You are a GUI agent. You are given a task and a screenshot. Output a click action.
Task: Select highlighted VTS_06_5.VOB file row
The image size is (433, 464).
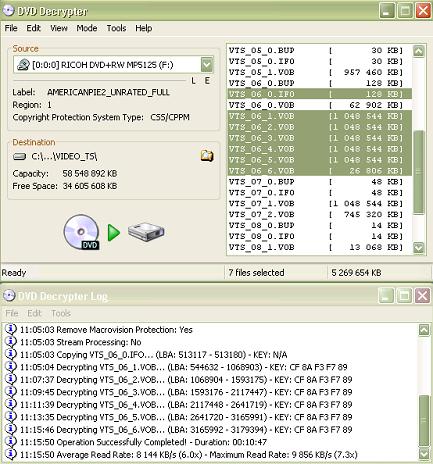319,160
